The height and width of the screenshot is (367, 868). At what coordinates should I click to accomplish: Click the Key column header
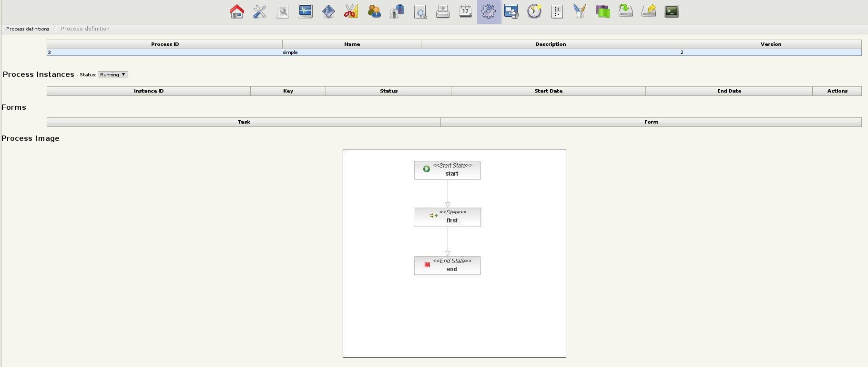pos(288,91)
